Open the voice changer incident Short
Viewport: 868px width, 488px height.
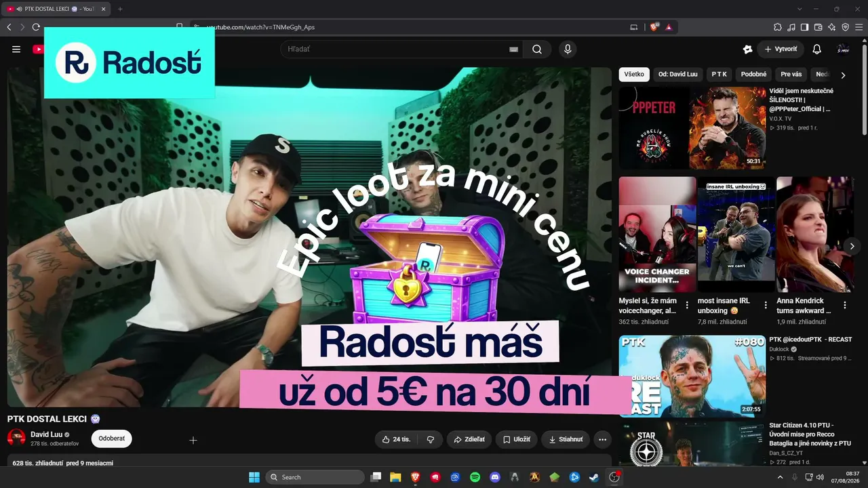click(657, 235)
